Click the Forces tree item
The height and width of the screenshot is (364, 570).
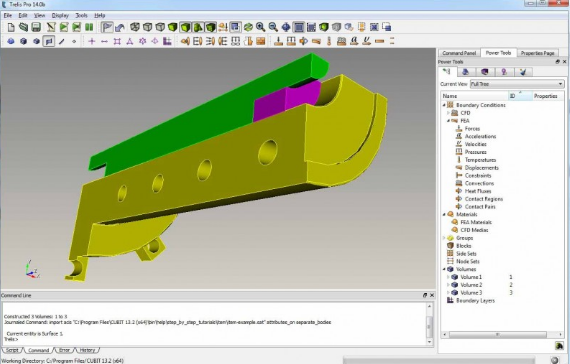coord(472,129)
